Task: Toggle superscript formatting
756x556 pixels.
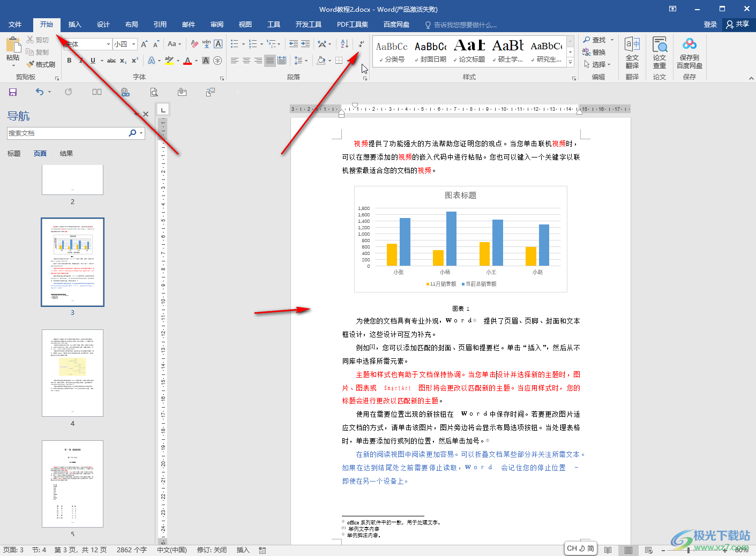Action: (x=135, y=61)
